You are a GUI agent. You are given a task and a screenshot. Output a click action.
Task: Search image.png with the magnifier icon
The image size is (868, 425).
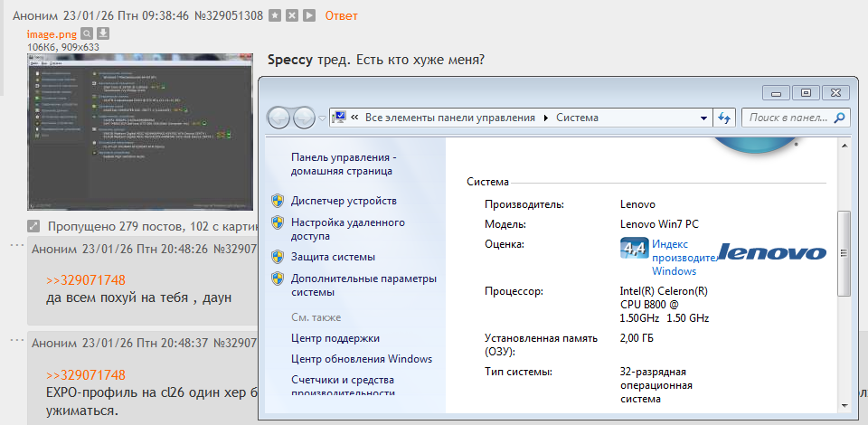(x=87, y=33)
